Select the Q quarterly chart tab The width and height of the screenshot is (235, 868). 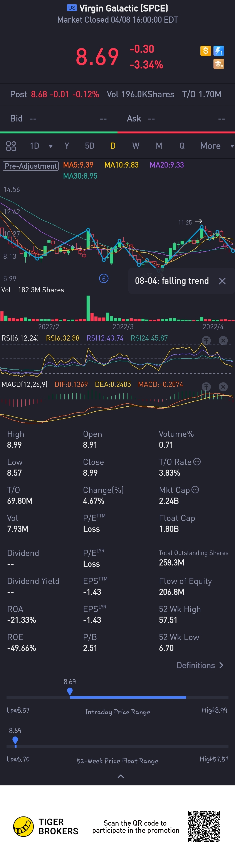tap(182, 146)
